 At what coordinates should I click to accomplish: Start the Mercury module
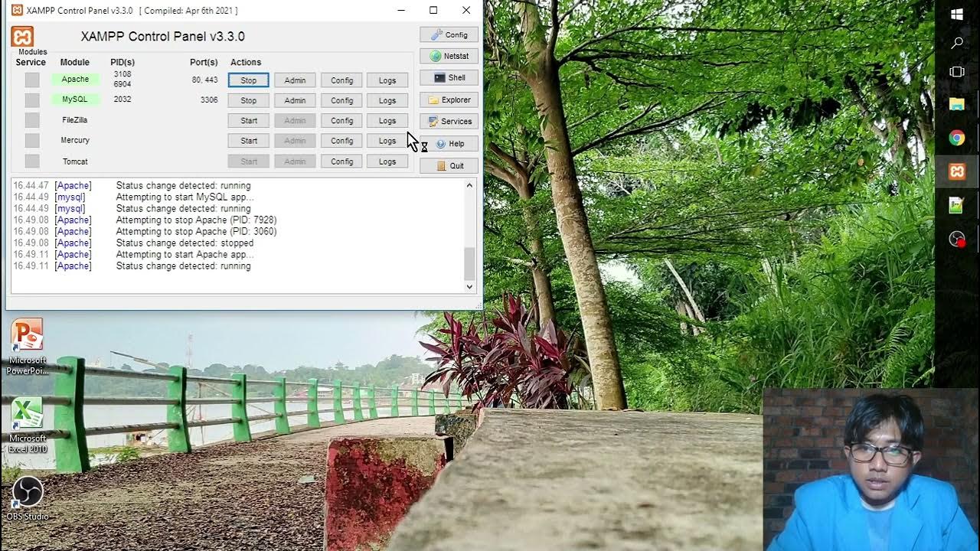(x=249, y=141)
